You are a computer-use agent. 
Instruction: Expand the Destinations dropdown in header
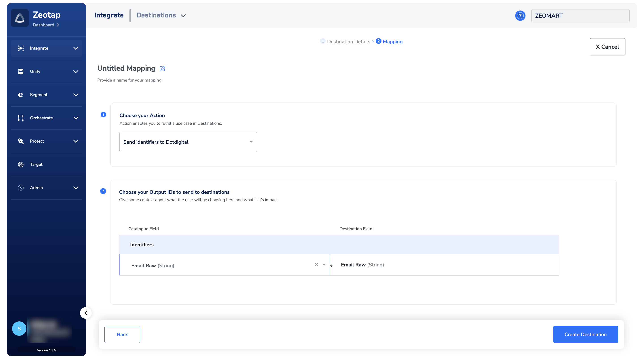point(183,16)
